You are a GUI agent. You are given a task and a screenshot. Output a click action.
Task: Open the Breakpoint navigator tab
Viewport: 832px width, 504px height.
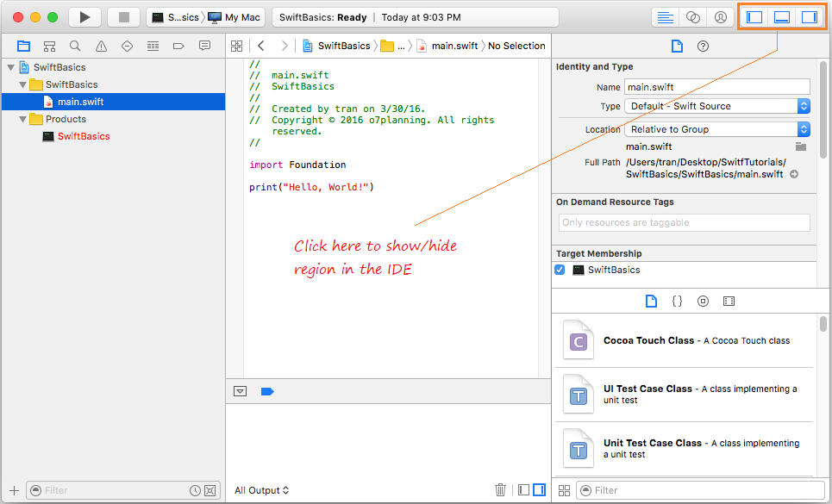click(178, 47)
